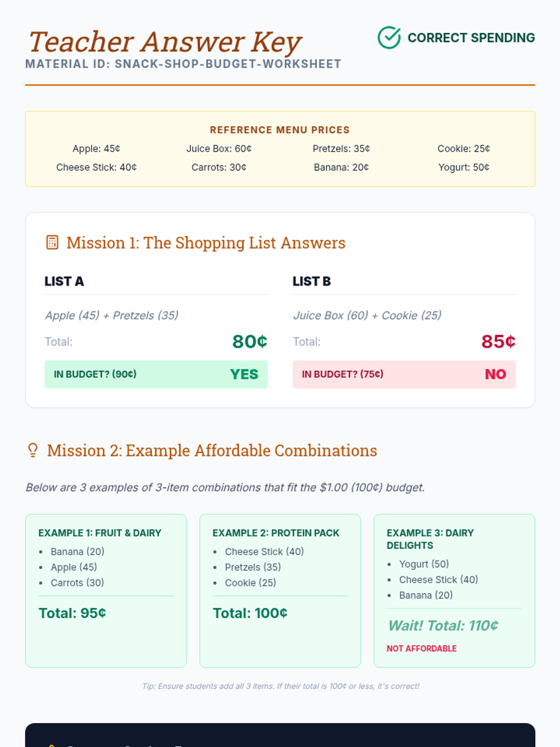Click the Yogurt: 50¢ menu price
560x747 pixels.
pyautogui.click(x=463, y=167)
